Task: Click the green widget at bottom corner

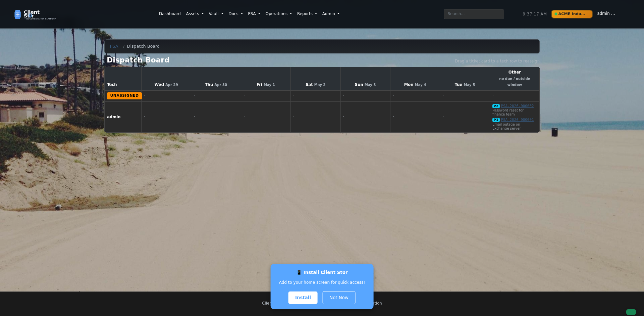Action: (x=631, y=312)
